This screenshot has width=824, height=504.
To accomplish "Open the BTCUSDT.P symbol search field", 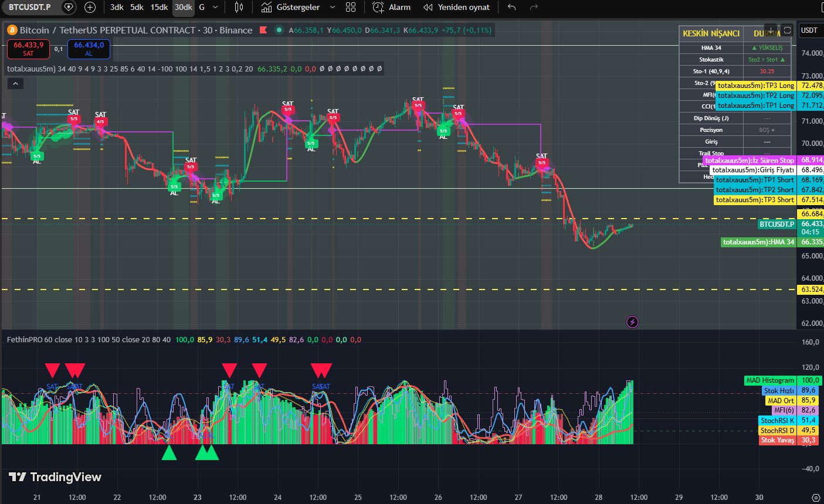I will [30, 7].
